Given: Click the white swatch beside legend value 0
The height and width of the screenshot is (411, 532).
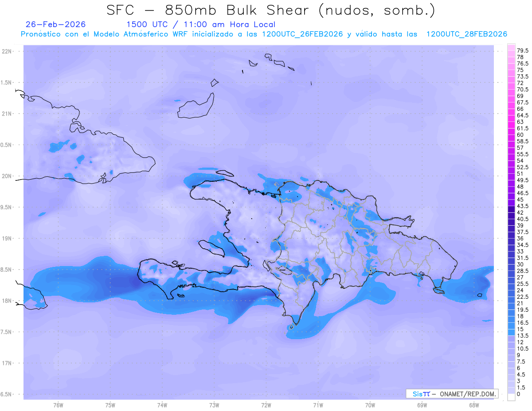Looking at the screenshot, I should pos(511,397).
